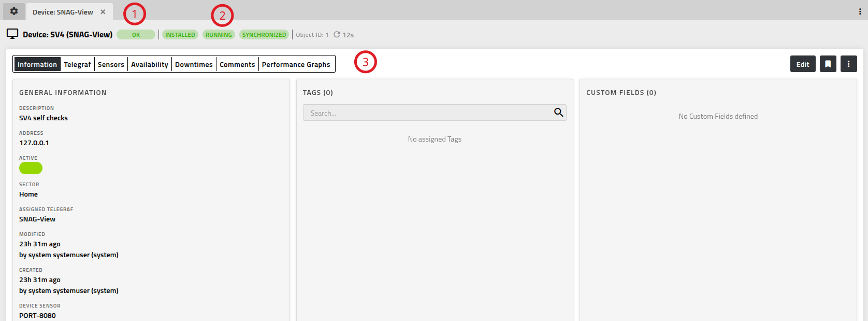Close the Device: SNAG-View tab
The width and height of the screenshot is (868, 321).
coord(103,12)
